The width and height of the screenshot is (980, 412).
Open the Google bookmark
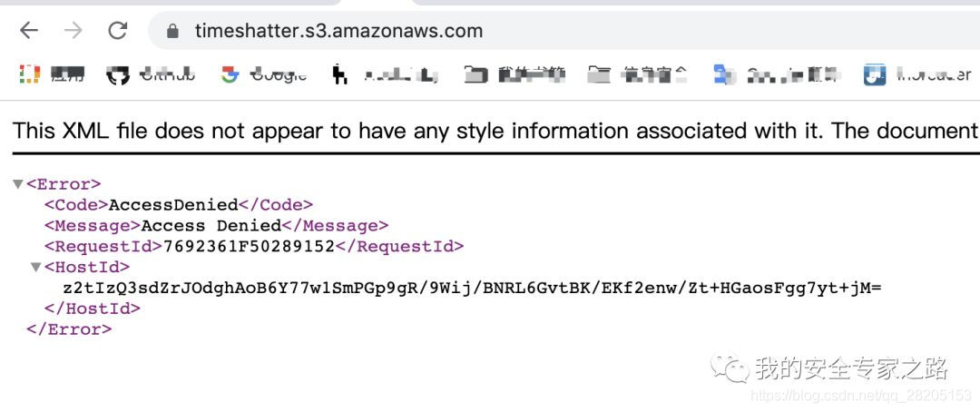point(264,75)
